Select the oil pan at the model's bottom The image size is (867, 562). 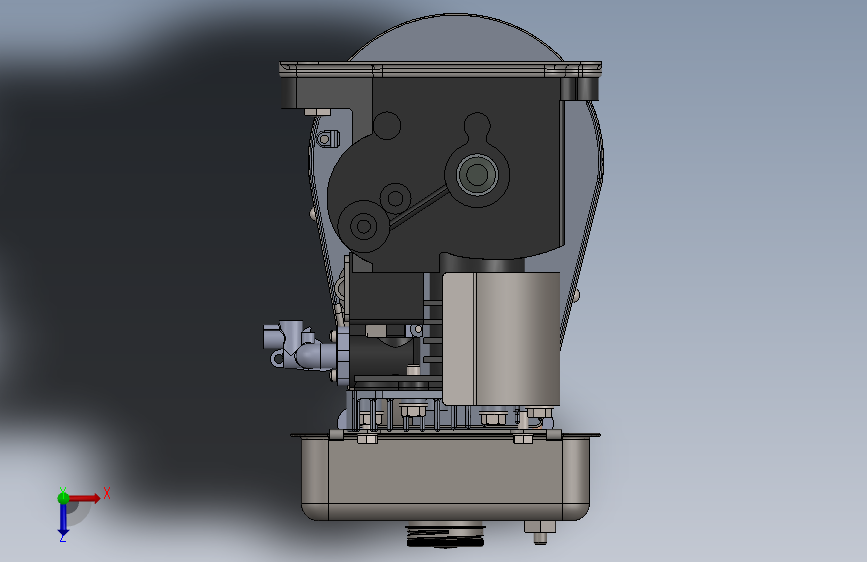(446, 477)
